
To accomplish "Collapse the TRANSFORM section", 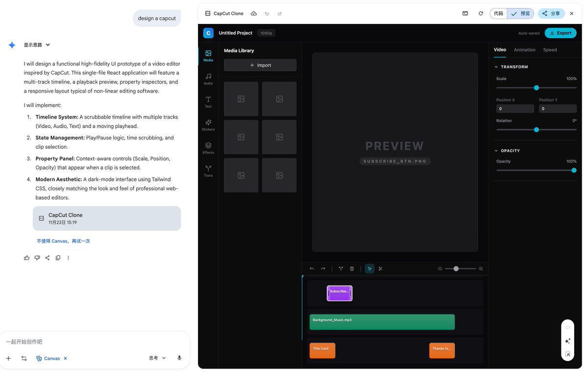I will click(x=511, y=67).
